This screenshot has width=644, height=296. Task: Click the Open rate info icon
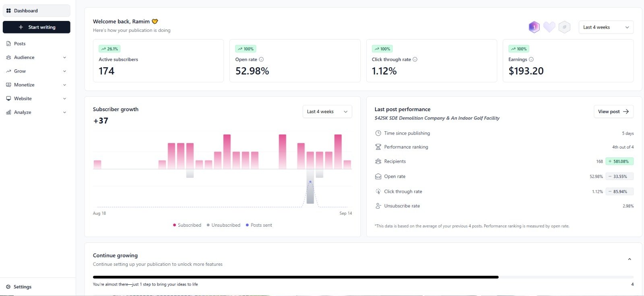[x=261, y=60]
